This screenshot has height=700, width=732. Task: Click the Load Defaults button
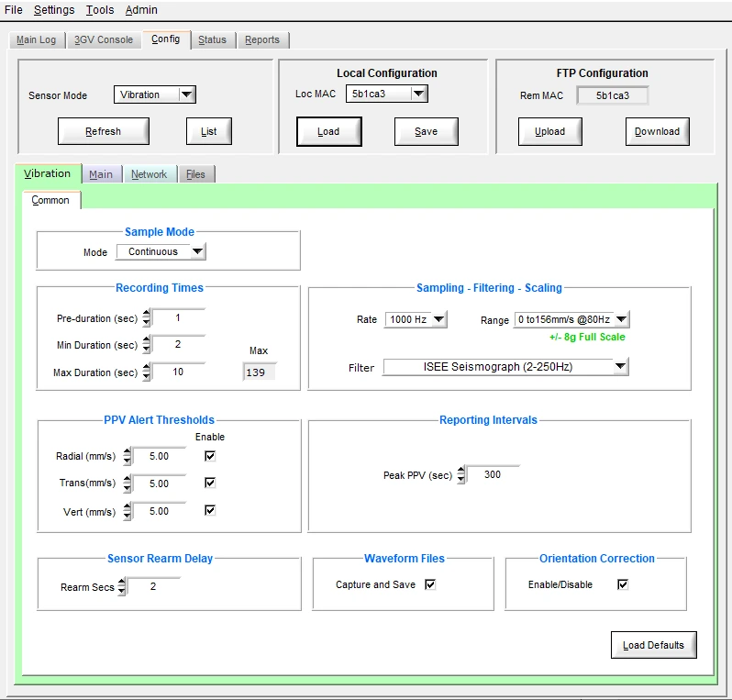(x=653, y=645)
